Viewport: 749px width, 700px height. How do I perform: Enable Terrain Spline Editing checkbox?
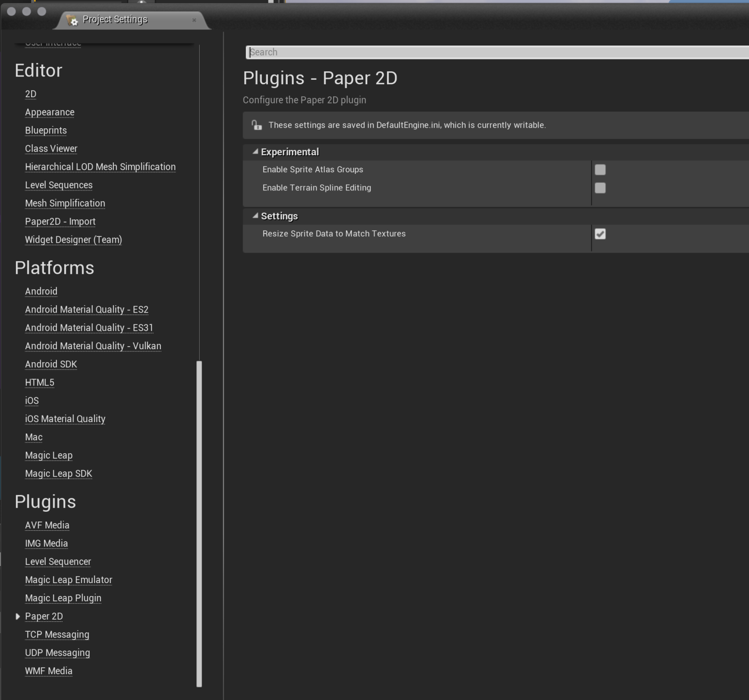600,188
